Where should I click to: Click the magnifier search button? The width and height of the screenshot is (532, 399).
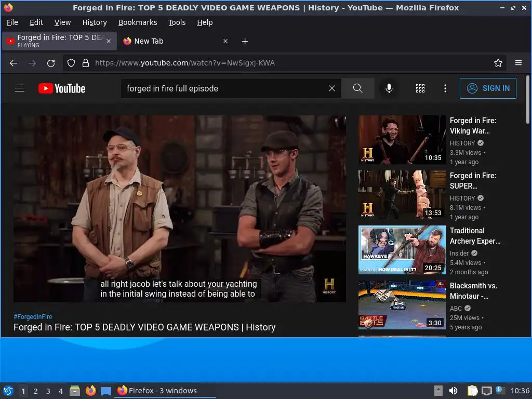point(357,88)
